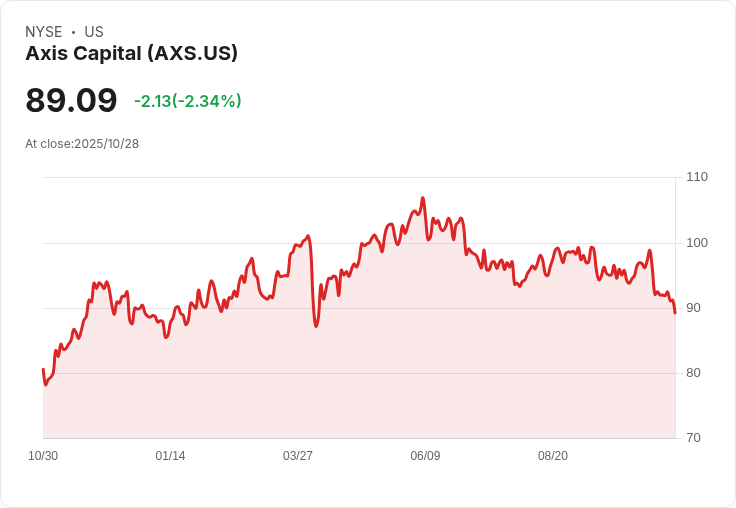The width and height of the screenshot is (736, 508).
Task: Click the At close:2025/10/28 timestamp
Action: (x=82, y=144)
